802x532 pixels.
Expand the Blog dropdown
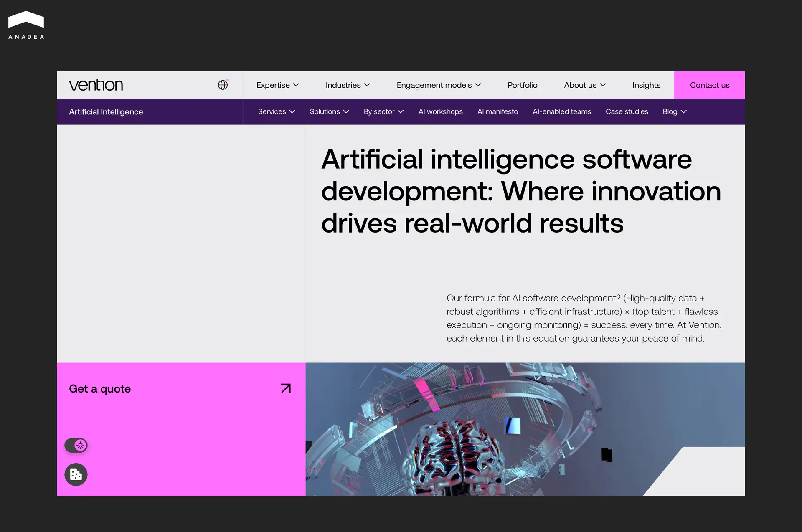(x=675, y=111)
